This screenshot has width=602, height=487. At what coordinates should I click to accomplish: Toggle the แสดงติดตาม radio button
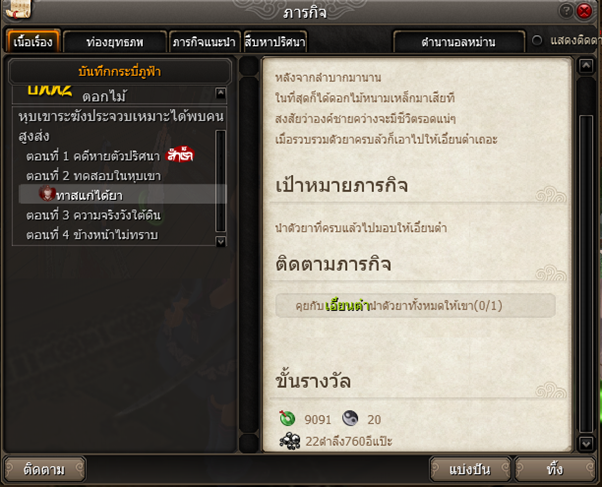click(537, 41)
